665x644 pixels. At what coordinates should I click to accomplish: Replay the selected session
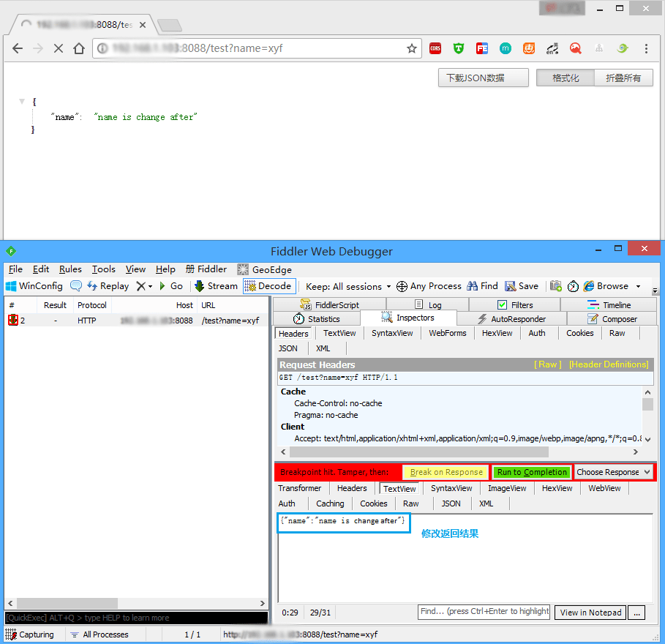108,286
